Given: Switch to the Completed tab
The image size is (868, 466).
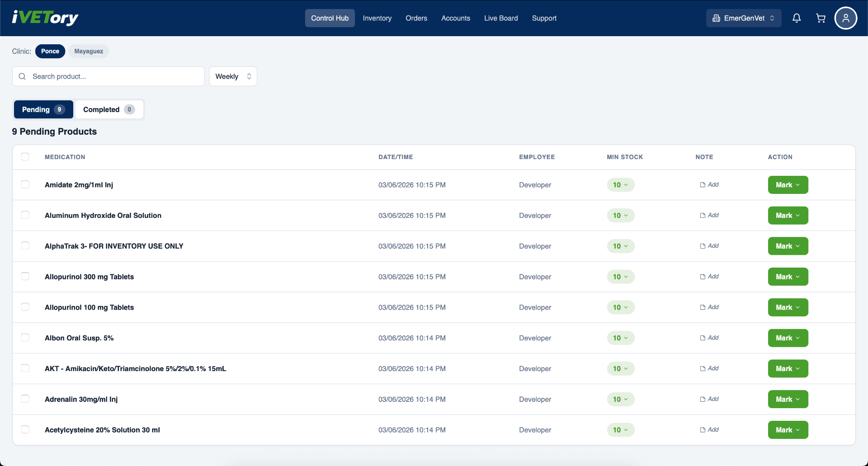Looking at the screenshot, I should [x=108, y=109].
